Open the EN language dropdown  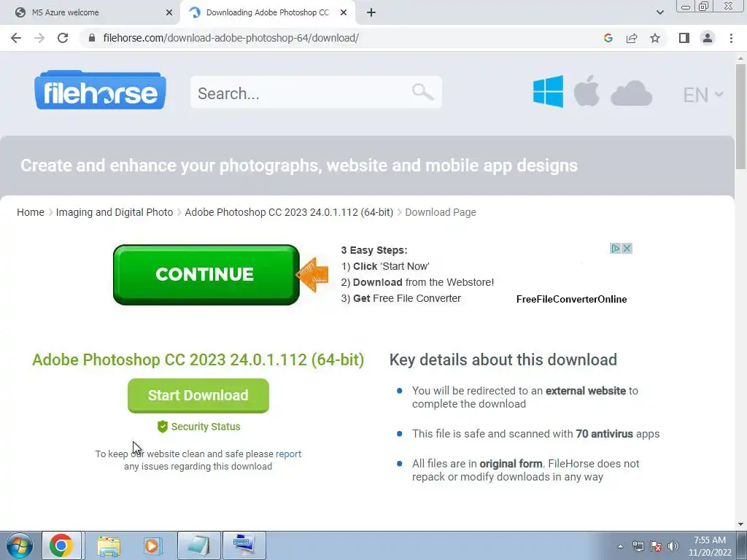pos(703,95)
